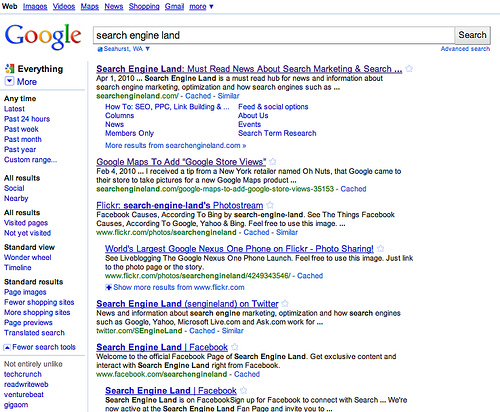Click the Google logo
This screenshot has width=500, height=412.
[43, 36]
